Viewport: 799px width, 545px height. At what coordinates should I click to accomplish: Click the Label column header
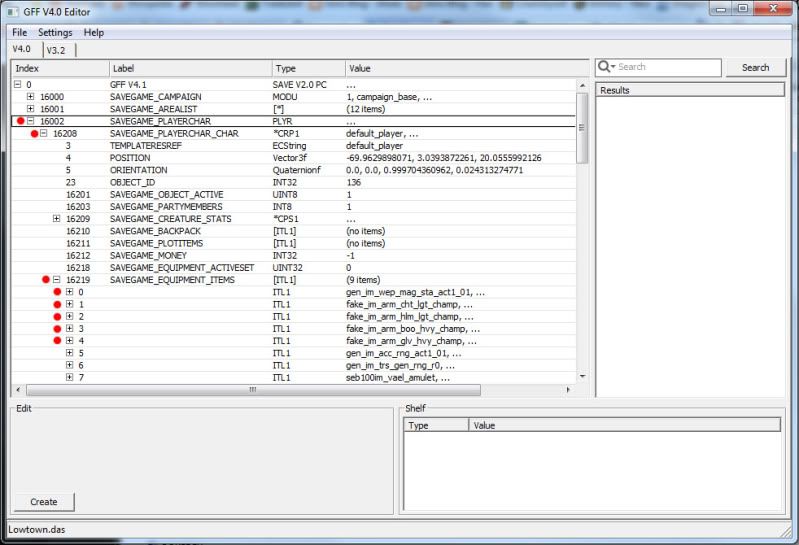(191, 69)
